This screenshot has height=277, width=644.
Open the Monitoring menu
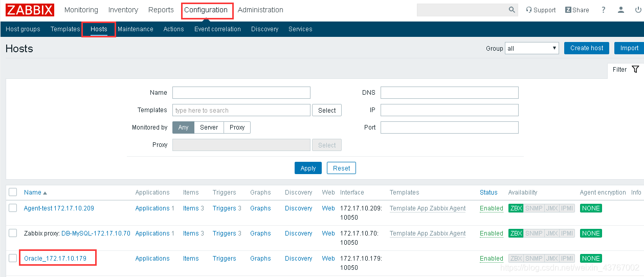coord(81,10)
